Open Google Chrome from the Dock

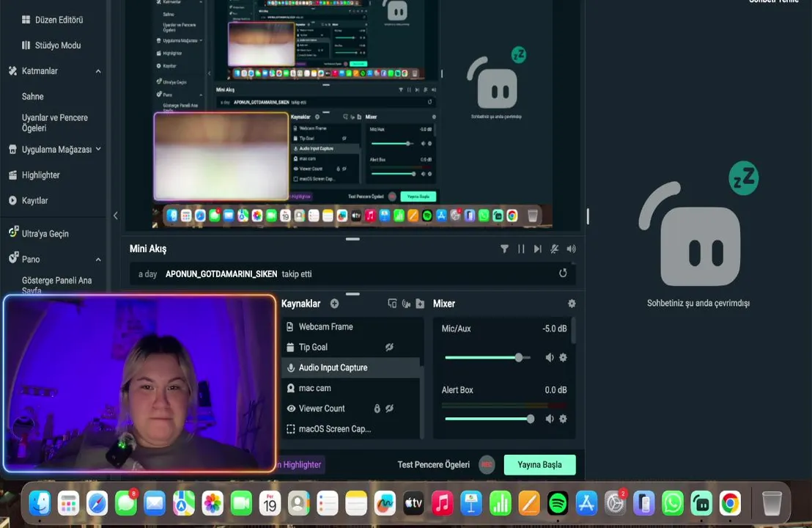click(730, 503)
